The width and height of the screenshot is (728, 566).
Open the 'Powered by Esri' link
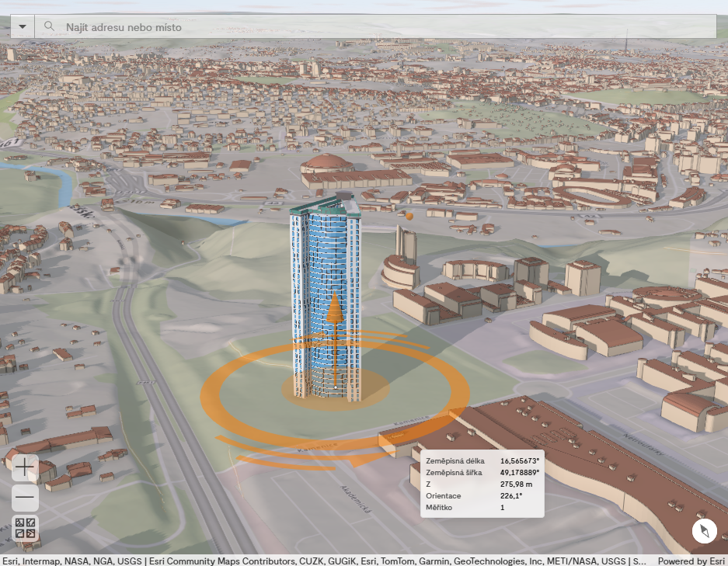691,561
